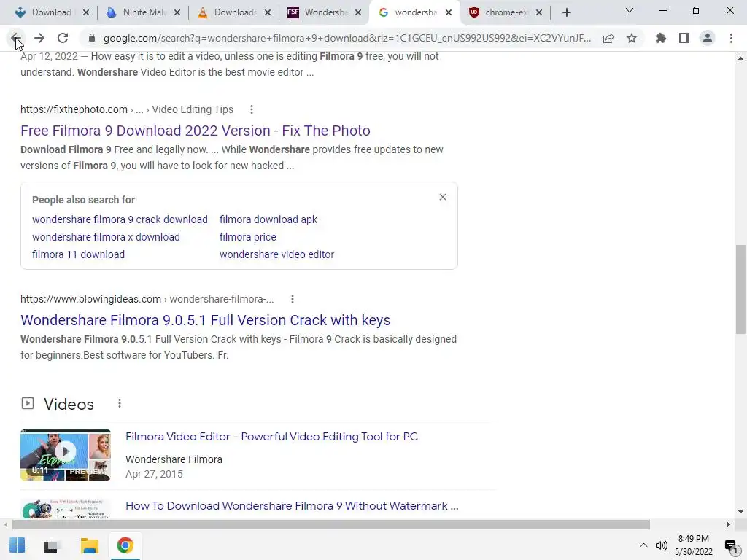Screen dimensions: 747x560
Task: Search filmora 11 download suggestion
Action: point(78,254)
